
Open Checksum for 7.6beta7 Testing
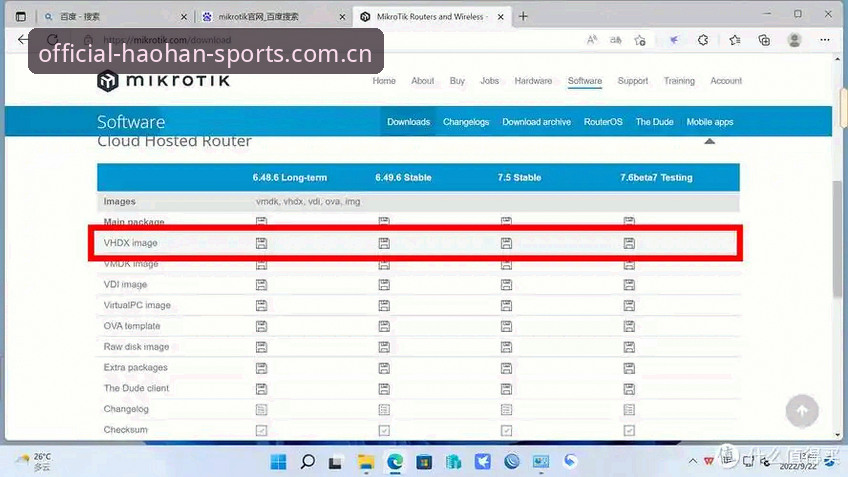coord(629,430)
